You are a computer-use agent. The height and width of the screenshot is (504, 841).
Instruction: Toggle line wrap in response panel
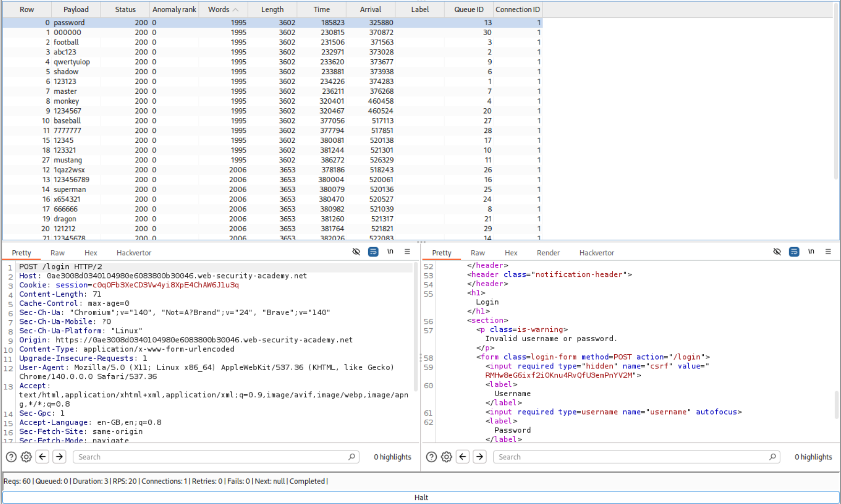coord(794,252)
